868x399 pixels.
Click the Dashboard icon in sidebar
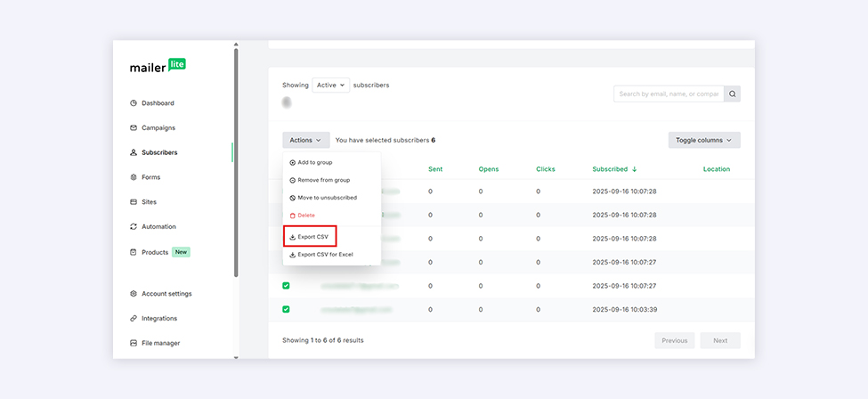[134, 103]
